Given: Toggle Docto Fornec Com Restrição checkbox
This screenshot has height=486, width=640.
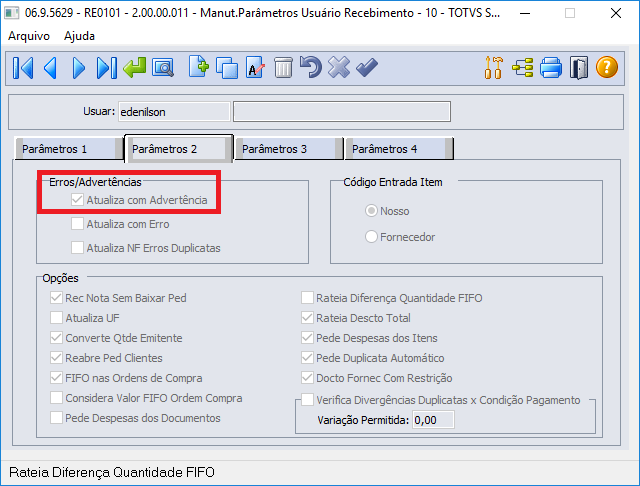Looking at the screenshot, I should point(307,377).
